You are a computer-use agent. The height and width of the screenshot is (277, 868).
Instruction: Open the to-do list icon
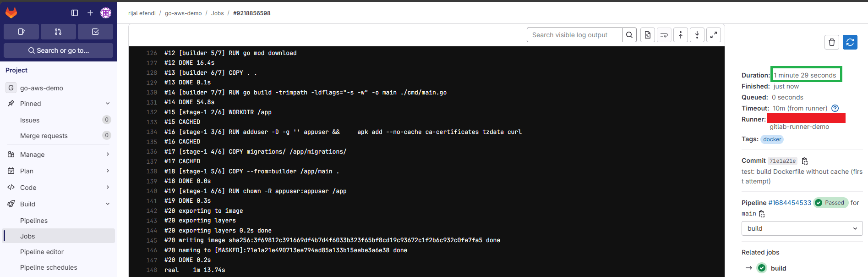pyautogui.click(x=95, y=32)
